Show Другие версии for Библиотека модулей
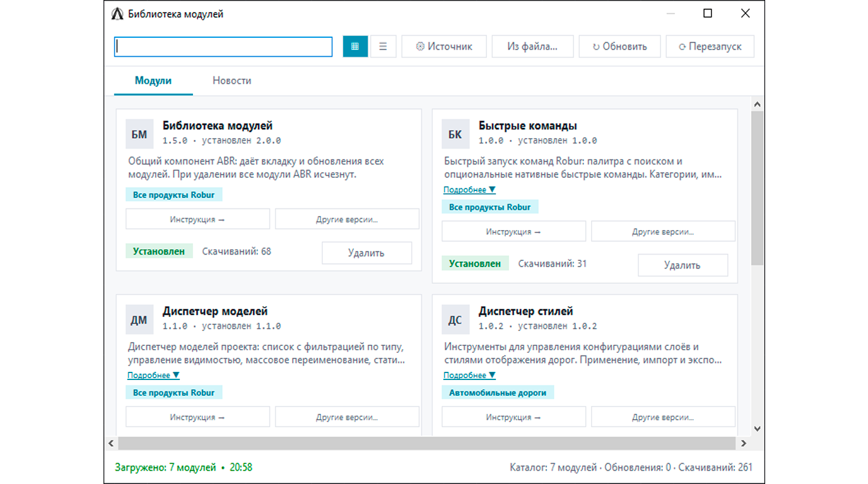This screenshot has height=484, width=868. tap(347, 219)
